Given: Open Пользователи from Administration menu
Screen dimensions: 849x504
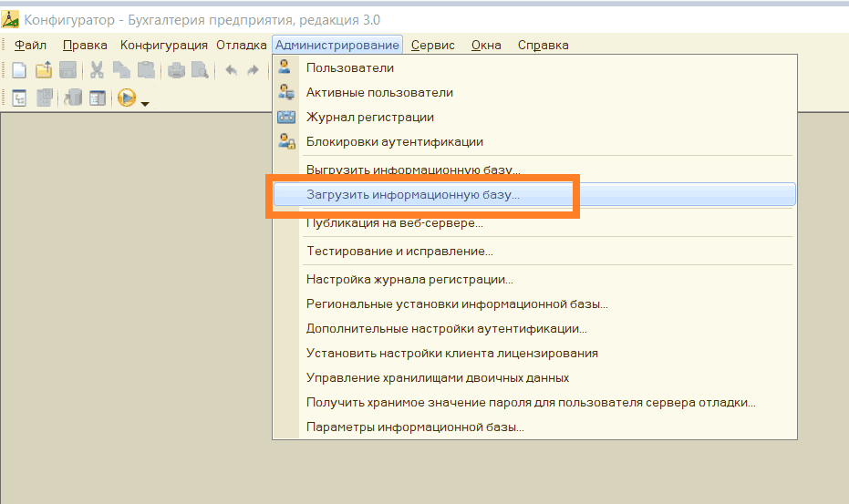Looking at the screenshot, I should point(350,67).
